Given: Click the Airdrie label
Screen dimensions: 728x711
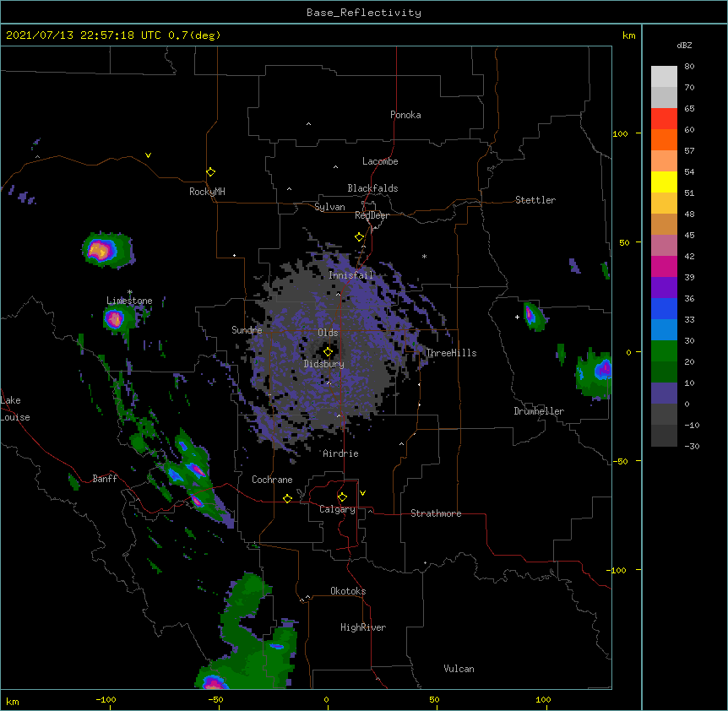Looking at the screenshot, I should point(341,453).
